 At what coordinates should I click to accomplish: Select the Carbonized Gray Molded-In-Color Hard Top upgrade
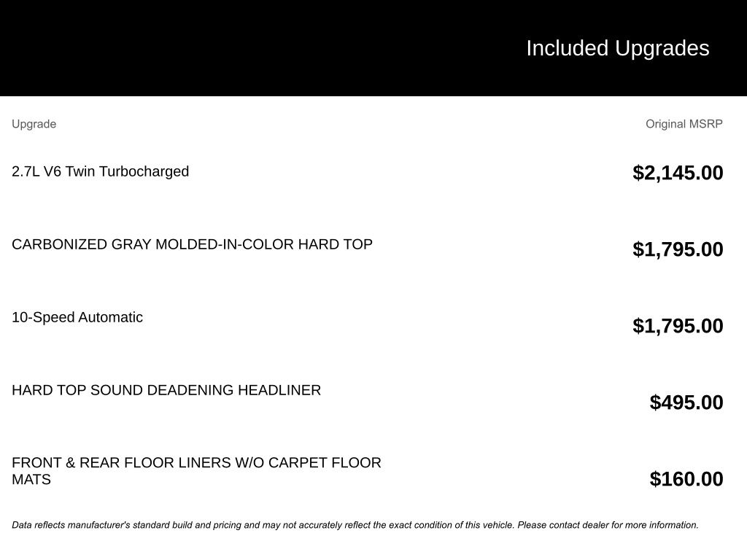click(192, 244)
